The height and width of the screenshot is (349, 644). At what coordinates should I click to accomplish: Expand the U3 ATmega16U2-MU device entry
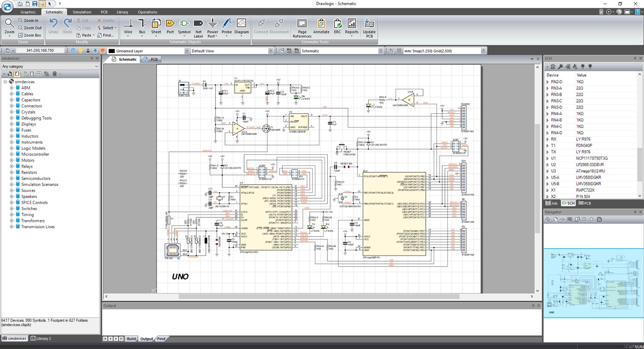547,171
